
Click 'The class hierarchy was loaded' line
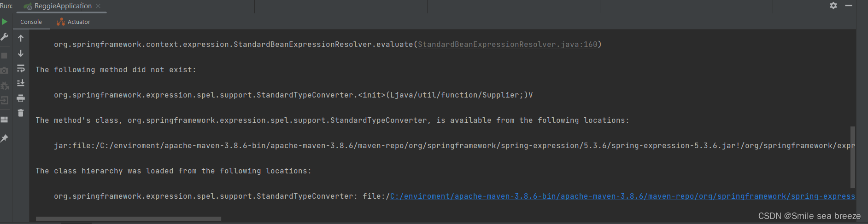point(174,171)
